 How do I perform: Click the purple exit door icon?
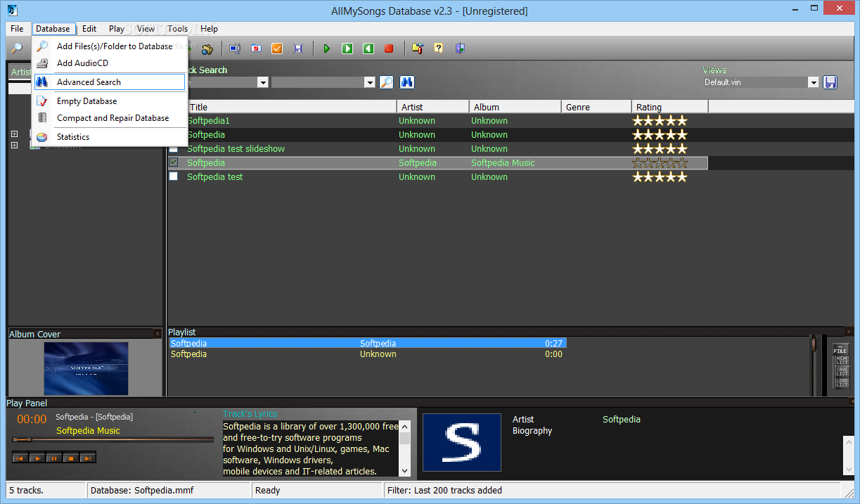pyautogui.click(x=460, y=49)
